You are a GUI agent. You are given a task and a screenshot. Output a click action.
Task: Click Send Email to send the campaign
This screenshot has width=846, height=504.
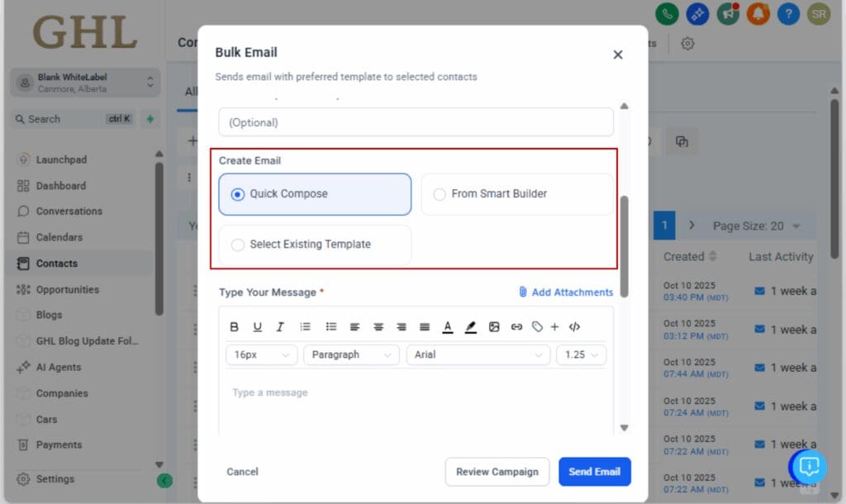594,472
